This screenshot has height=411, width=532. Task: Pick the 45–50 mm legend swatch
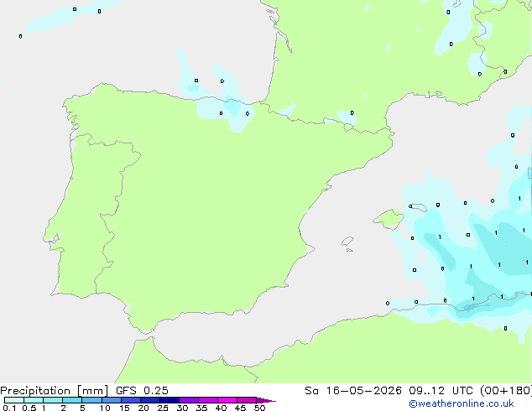point(247,400)
